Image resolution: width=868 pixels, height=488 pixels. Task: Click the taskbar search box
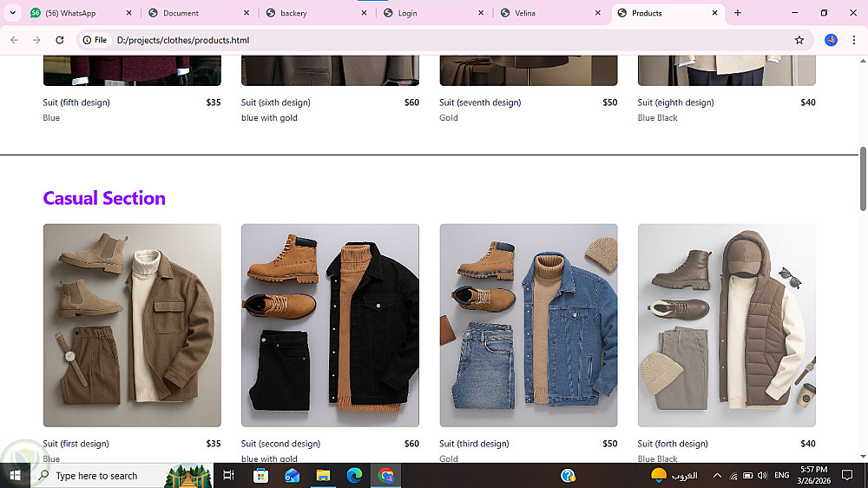[x=122, y=475]
